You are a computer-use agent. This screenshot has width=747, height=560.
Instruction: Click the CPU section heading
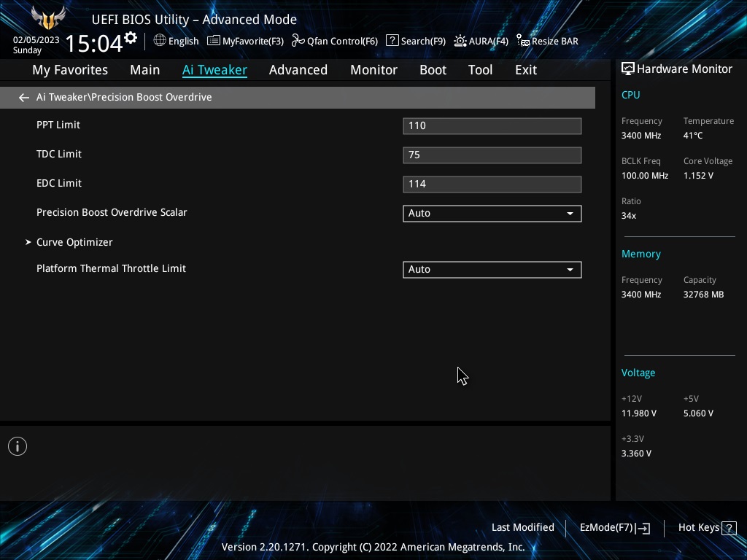pos(630,95)
